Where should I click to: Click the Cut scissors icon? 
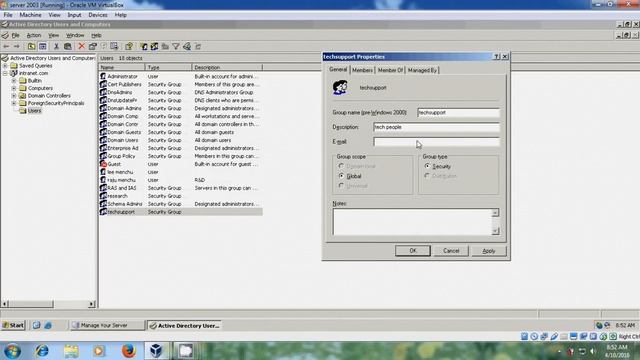56,47
